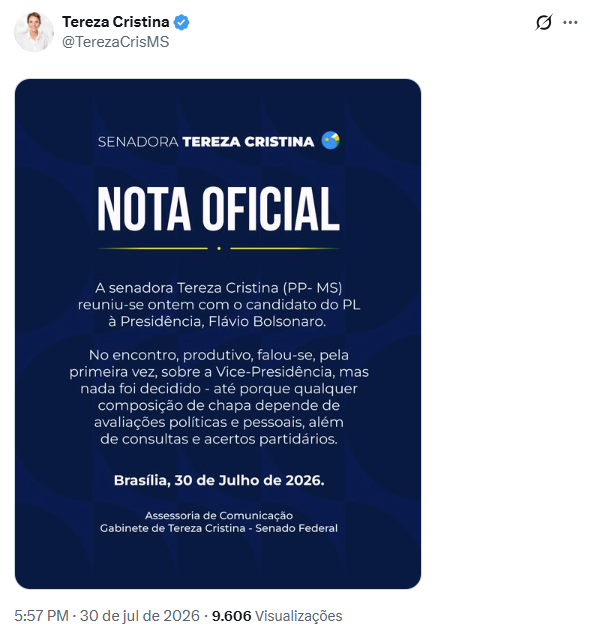Click the 5:57 PM timestamp
590x640 pixels.
41,616
